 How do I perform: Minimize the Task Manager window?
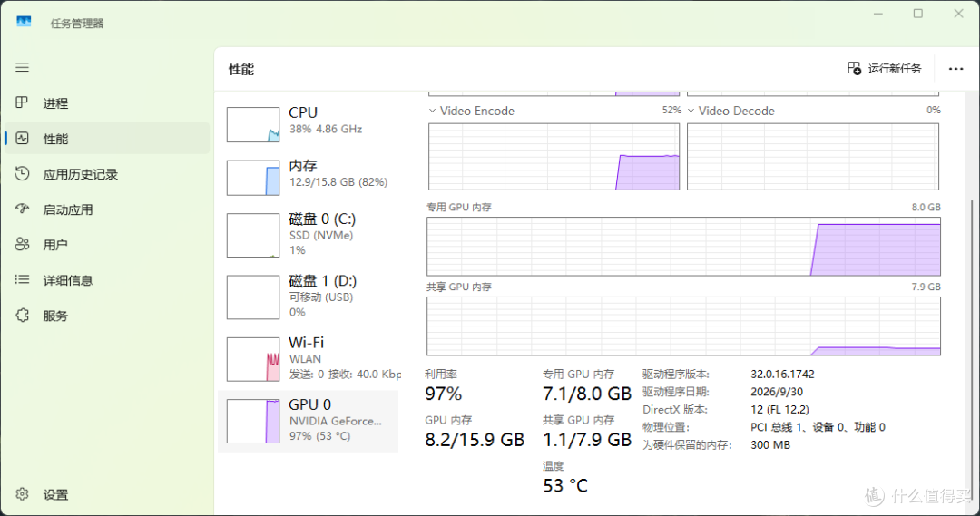tap(878, 13)
